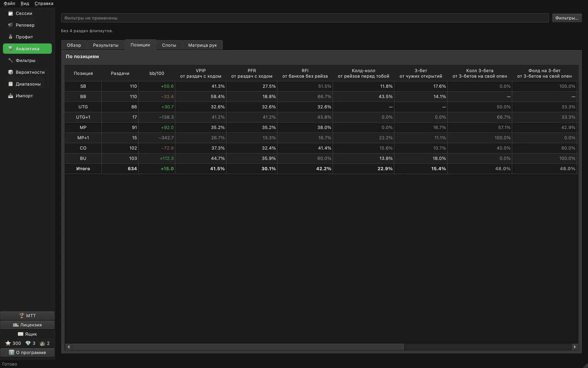Open the Вероятности dice icon
This screenshot has height=368, width=588.
click(x=10, y=72)
